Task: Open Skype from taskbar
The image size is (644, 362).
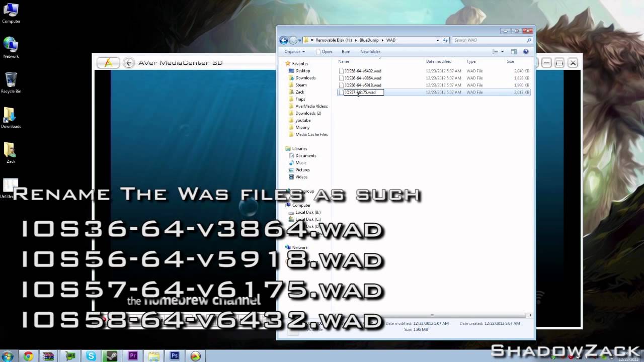Action: [91, 356]
